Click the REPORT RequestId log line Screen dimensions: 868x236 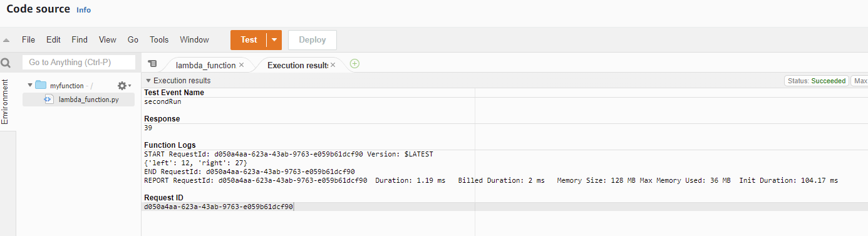click(491, 180)
